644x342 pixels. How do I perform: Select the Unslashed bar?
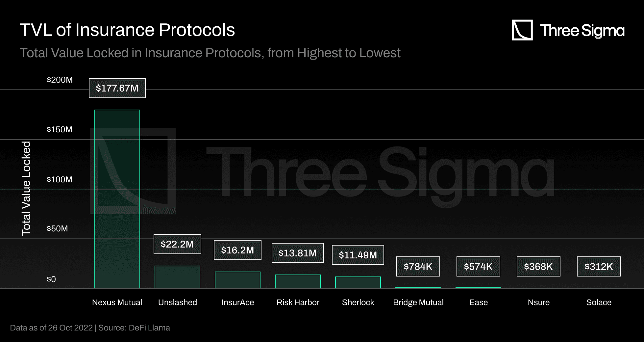tap(177, 277)
